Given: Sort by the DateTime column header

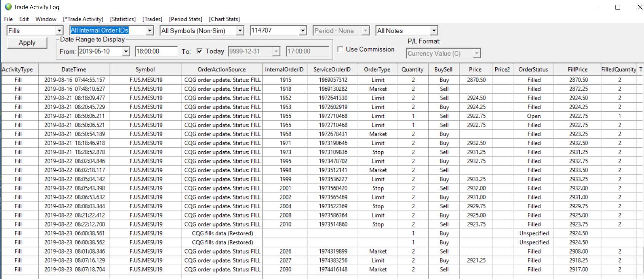Looking at the screenshot, I should (x=74, y=70).
